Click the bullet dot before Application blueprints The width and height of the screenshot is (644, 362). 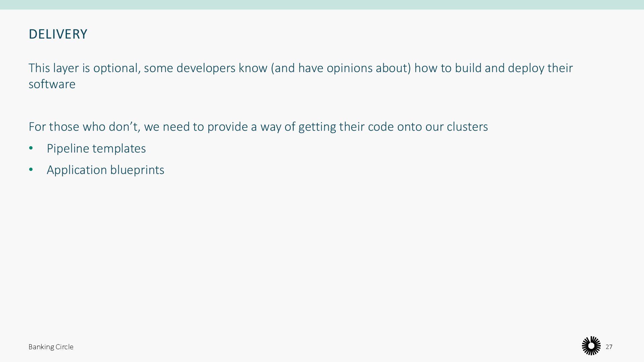31,170
